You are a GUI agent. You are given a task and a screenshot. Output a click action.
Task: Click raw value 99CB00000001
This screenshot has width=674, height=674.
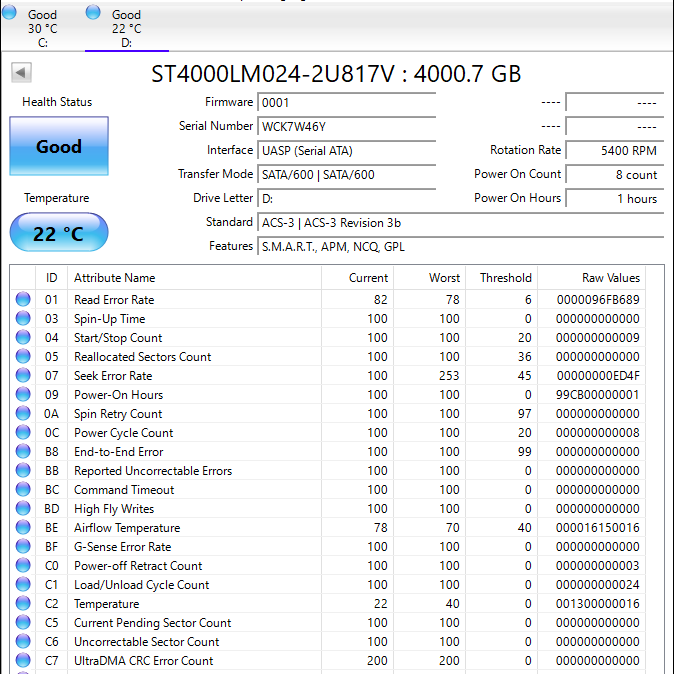point(597,395)
